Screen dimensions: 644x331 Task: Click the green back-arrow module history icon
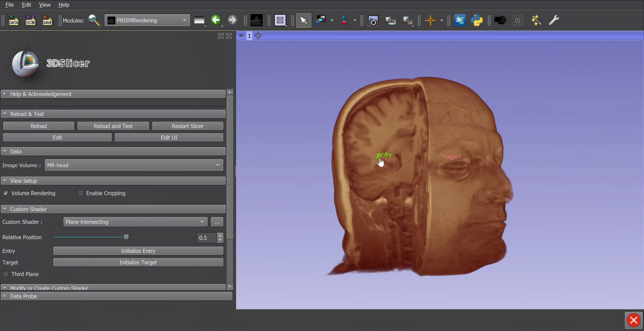(x=216, y=20)
